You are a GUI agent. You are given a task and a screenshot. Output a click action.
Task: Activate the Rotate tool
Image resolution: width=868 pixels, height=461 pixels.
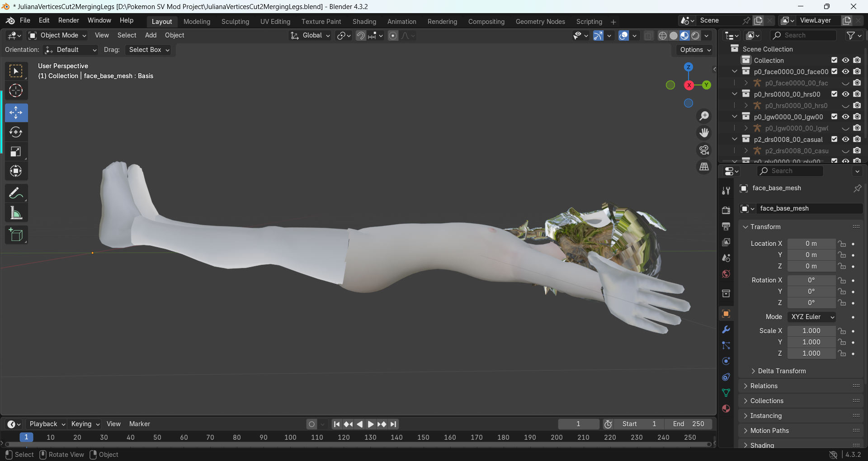16,132
